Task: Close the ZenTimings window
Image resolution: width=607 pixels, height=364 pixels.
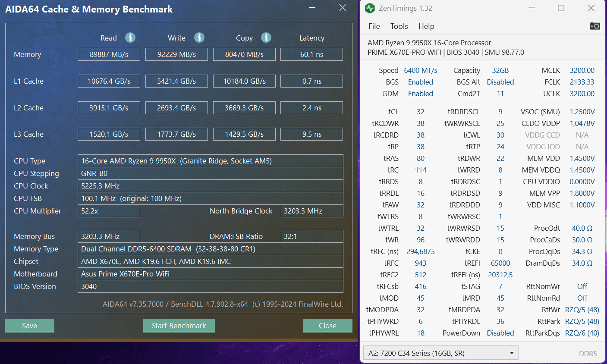Action: pyautogui.click(x=591, y=8)
